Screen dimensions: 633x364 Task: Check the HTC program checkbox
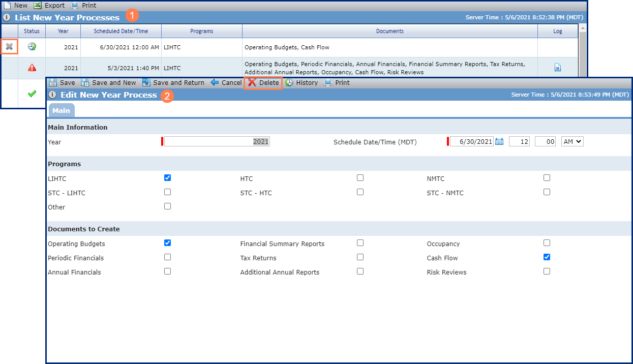coord(360,178)
